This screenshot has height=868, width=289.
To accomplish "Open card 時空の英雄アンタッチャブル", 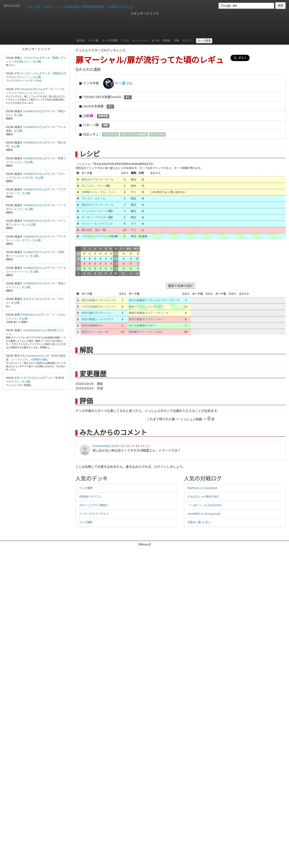I will pos(99,300).
